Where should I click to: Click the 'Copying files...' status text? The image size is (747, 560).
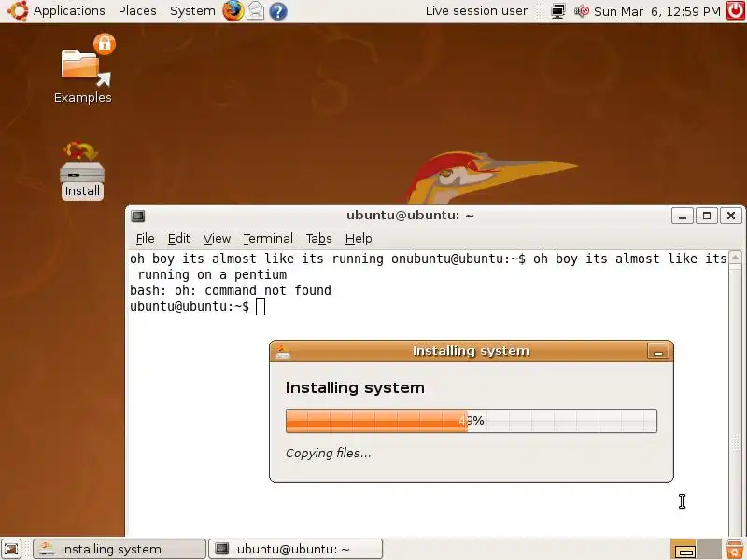tap(329, 454)
